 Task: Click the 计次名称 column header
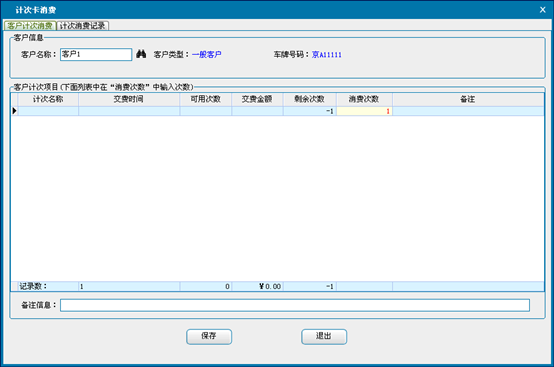tap(48, 99)
